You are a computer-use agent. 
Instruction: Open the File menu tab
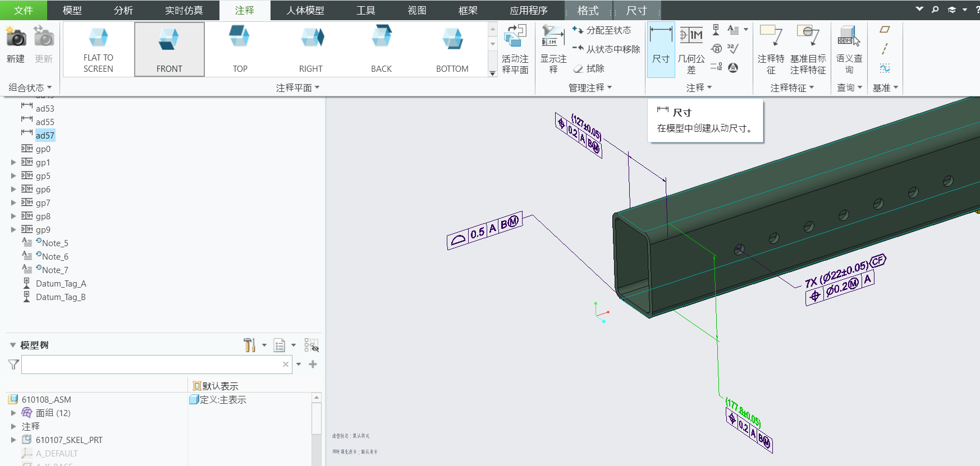[24, 11]
